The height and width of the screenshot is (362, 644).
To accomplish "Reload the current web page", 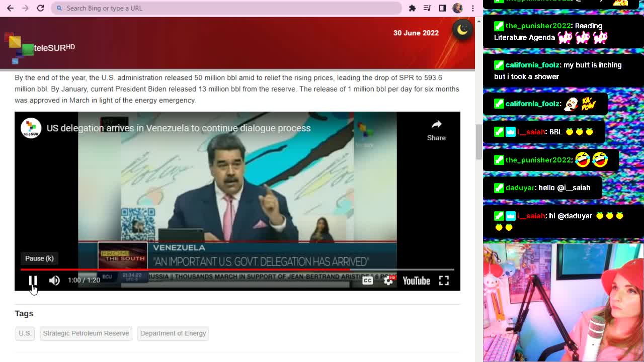I will point(40,8).
